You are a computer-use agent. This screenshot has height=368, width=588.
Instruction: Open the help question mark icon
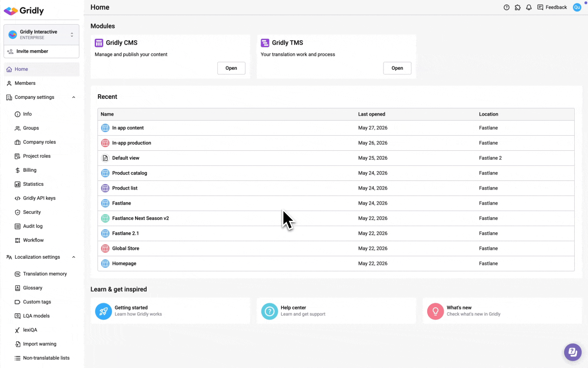506,7
